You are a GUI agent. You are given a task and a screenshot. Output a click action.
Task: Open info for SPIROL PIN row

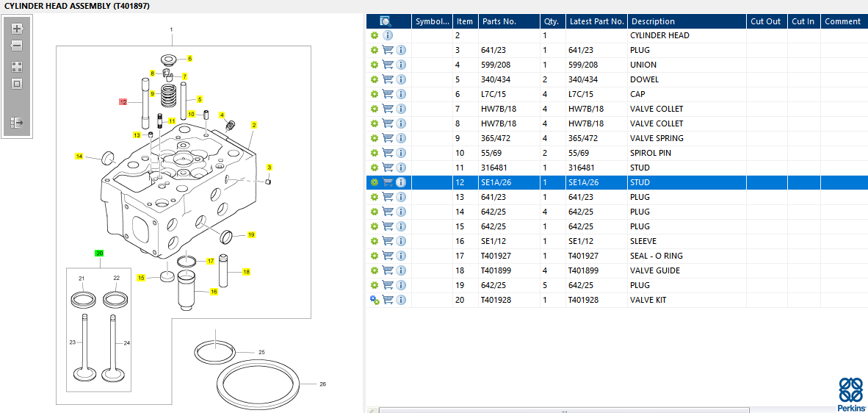click(402, 153)
